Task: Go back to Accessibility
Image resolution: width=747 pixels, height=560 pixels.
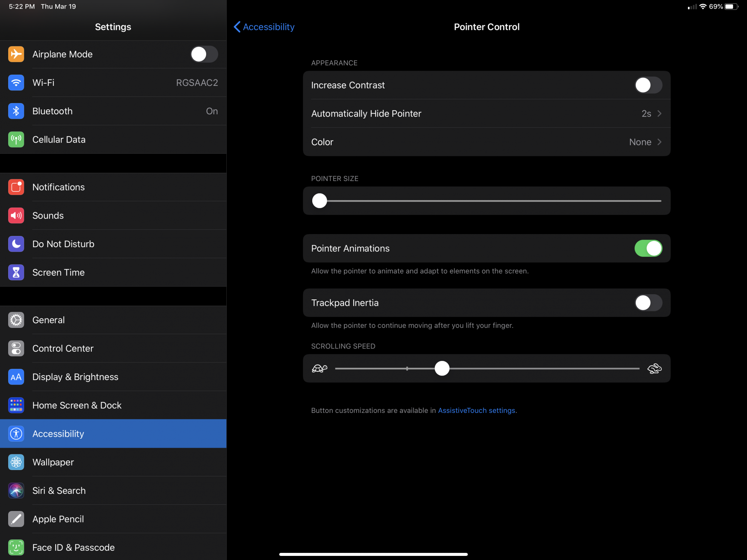Action: coord(264,27)
